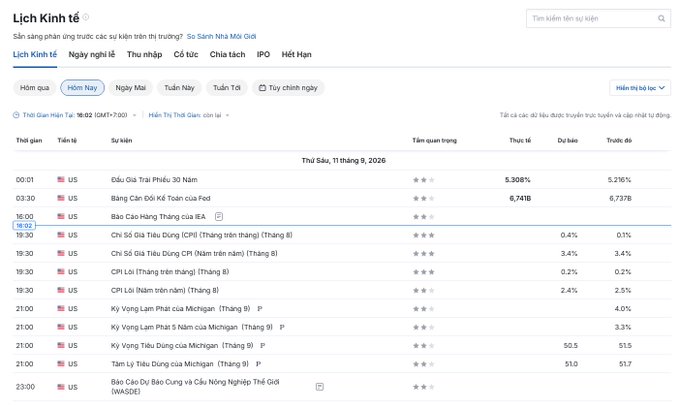Click the actual value 5.308%
The image size is (680, 409).
517,180
